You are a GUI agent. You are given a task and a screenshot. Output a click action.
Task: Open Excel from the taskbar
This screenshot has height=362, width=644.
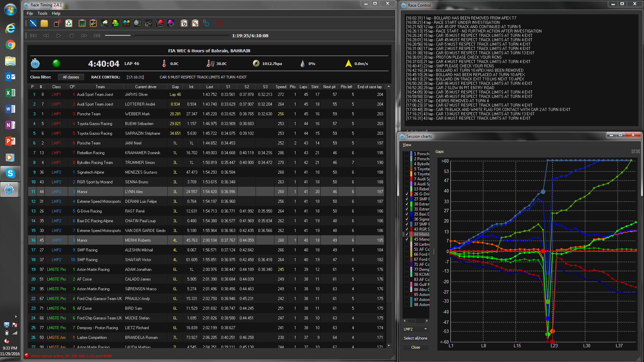pos(10,93)
